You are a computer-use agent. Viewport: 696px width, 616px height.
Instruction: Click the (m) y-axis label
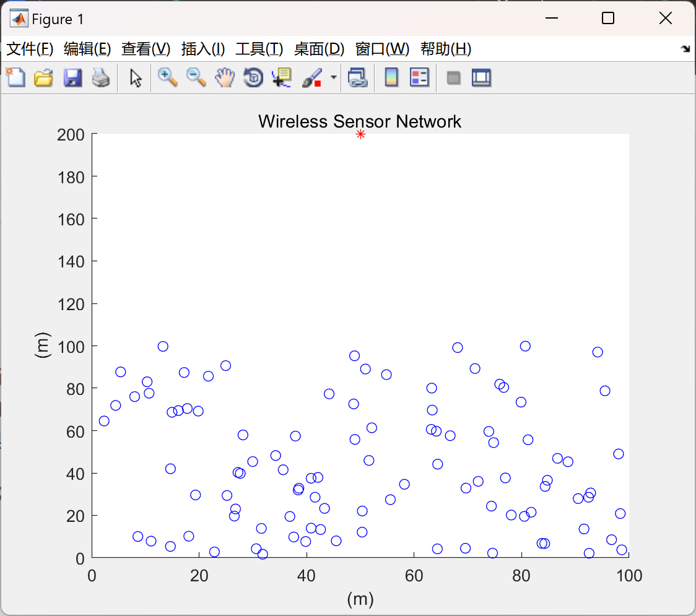[x=43, y=345]
